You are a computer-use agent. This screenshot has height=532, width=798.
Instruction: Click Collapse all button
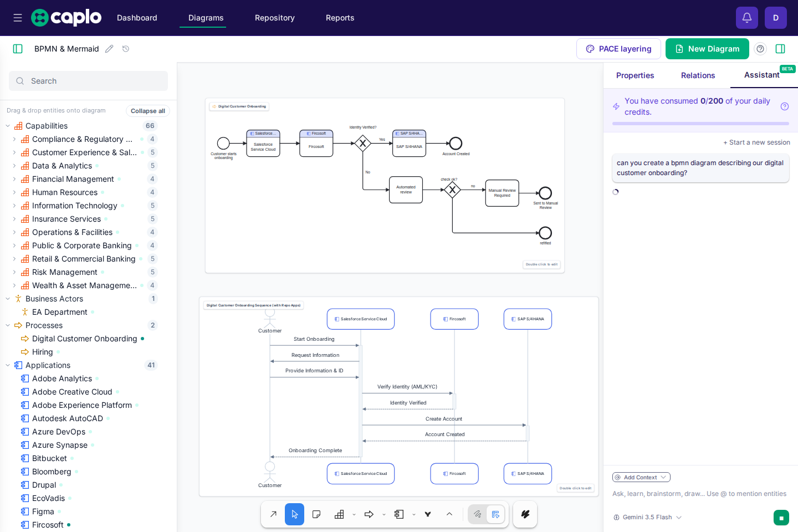(148, 111)
